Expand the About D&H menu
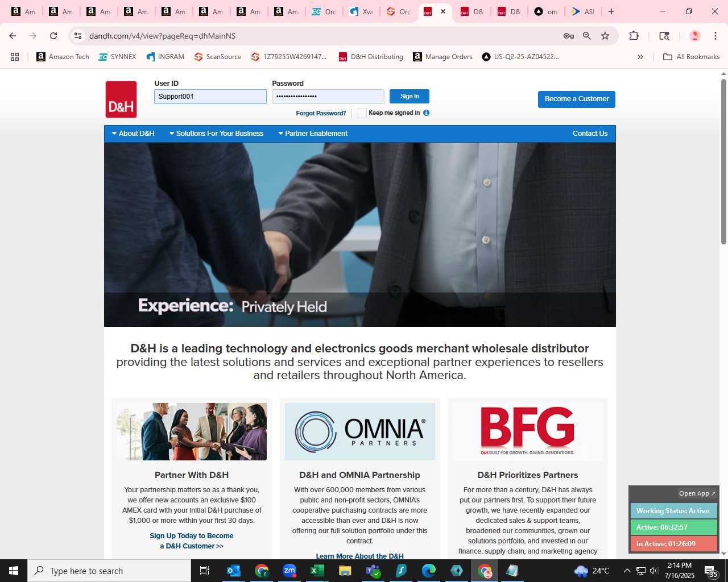The image size is (728, 582). point(133,134)
